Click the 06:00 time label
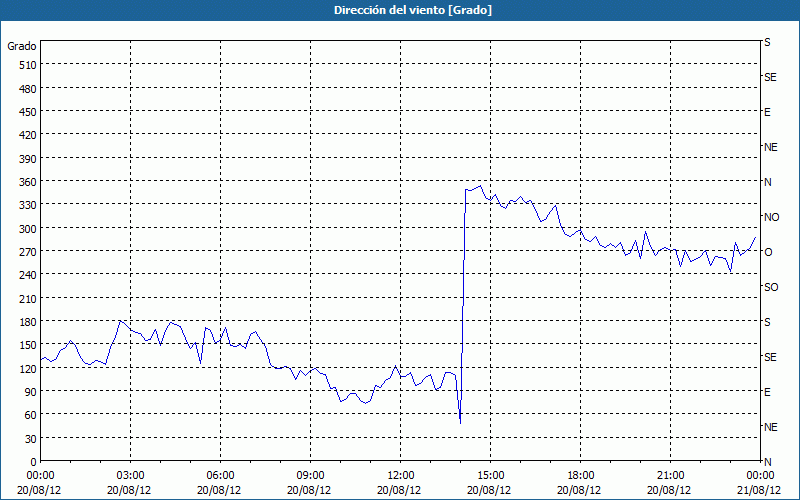 tap(220, 476)
